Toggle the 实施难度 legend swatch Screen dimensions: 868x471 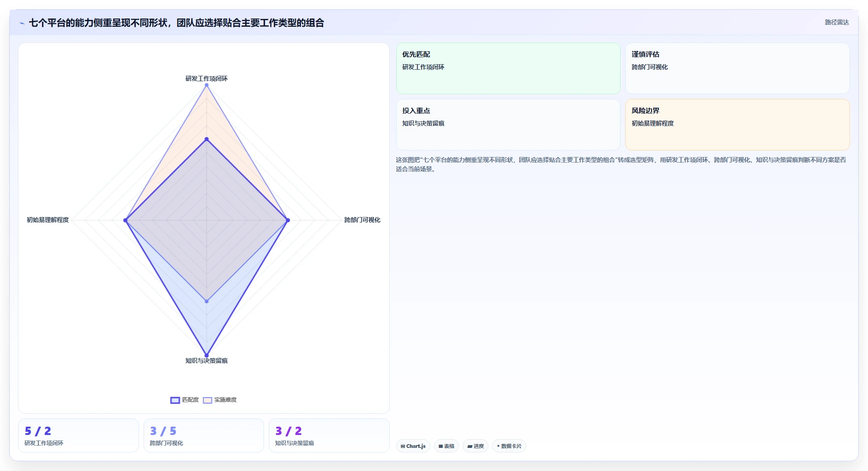point(207,400)
